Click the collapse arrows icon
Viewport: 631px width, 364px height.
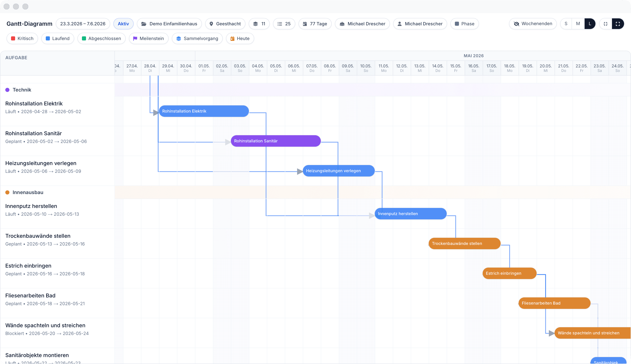click(x=605, y=24)
